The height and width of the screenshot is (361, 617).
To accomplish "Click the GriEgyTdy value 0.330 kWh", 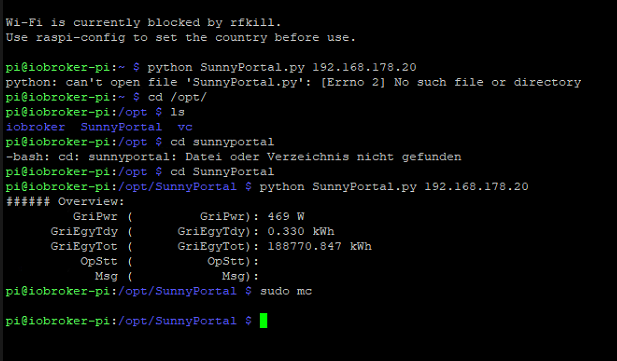I will coord(301,231).
